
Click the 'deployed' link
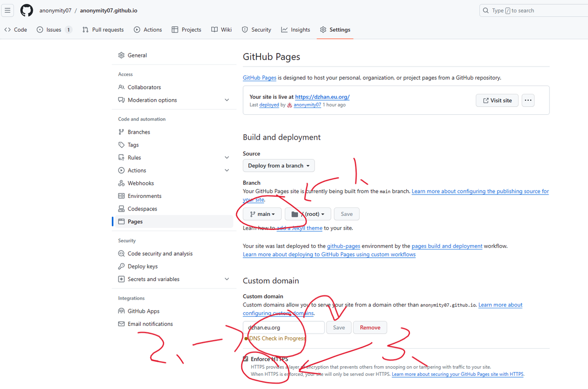pos(269,105)
